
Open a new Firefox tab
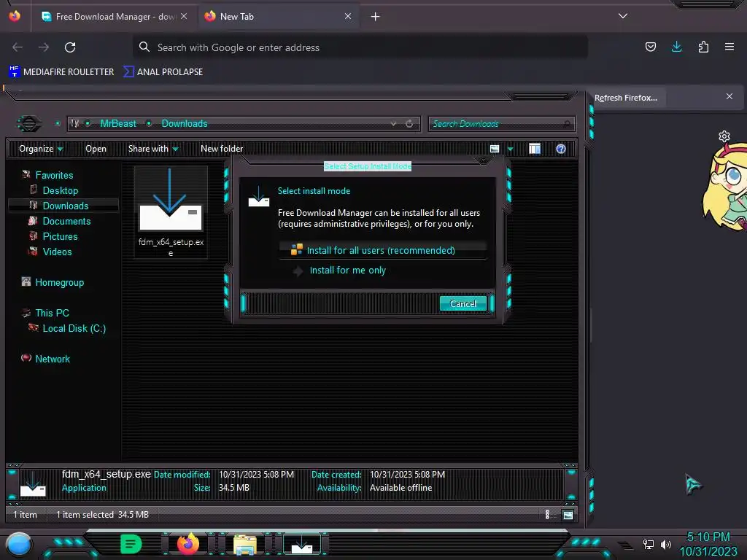coord(376,17)
